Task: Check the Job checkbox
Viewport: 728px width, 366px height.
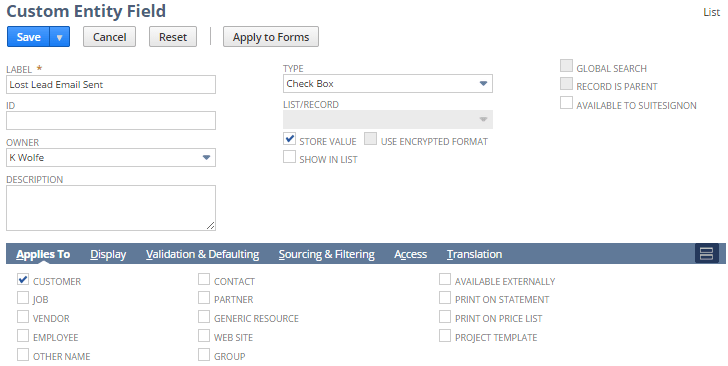Action: (x=23, y=297)
